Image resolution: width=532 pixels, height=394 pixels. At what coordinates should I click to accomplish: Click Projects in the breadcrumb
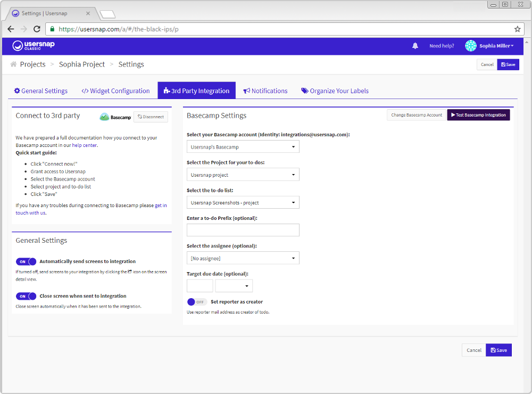pos(32,64)
